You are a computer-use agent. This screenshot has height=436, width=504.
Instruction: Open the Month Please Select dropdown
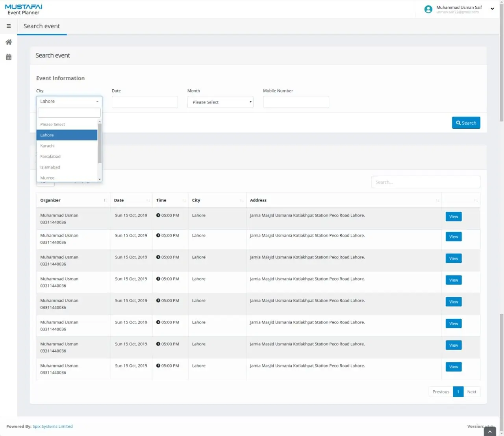pos(220,102)
